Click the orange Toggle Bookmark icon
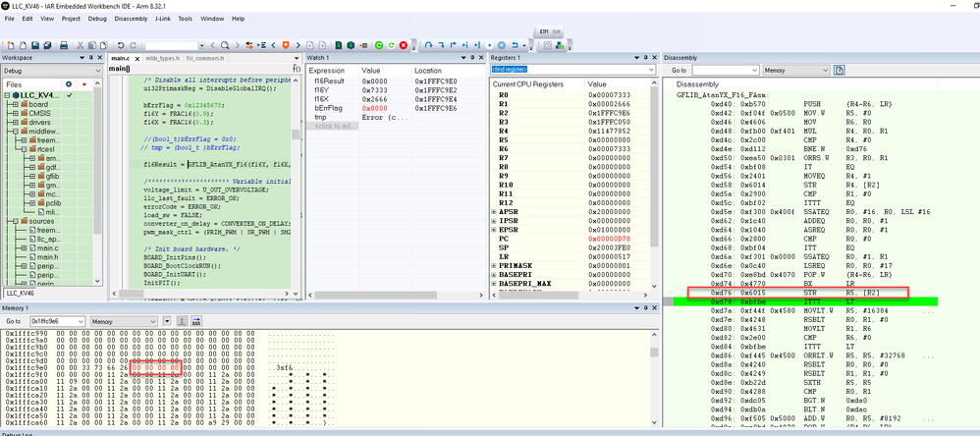980x436 pixels. pyautogui.click(x=286, y=45)
